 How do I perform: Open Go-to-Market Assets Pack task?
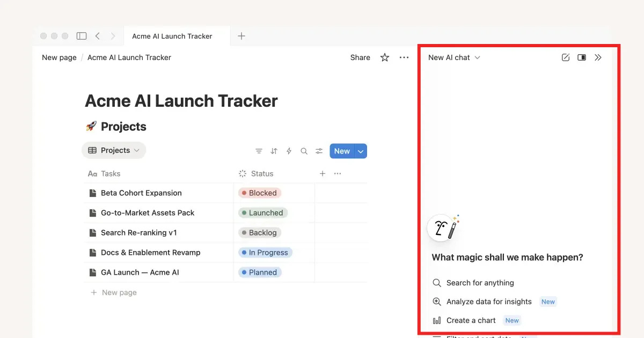(x=148, y=213)
